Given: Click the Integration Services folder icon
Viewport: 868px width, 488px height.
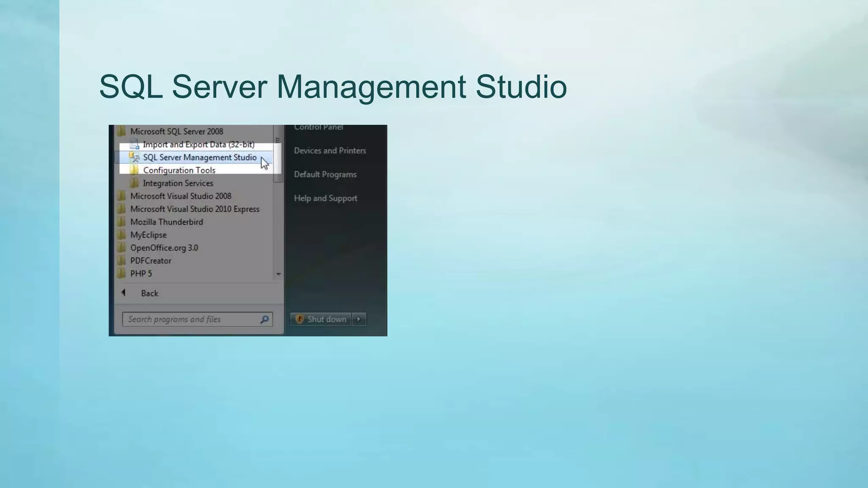Looking at the screenshot, I should pos(134,183).
